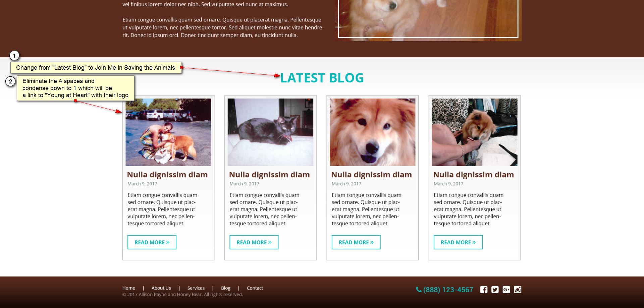644x308 pixels.
Task: Click Read More on fourth blog card
Action: [458, 242]
